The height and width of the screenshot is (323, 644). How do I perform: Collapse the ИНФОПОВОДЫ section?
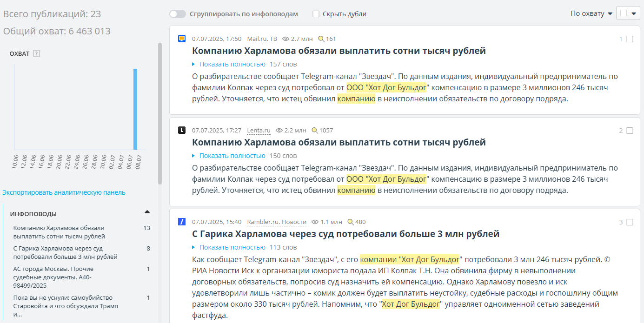click(x=147, y=212)
